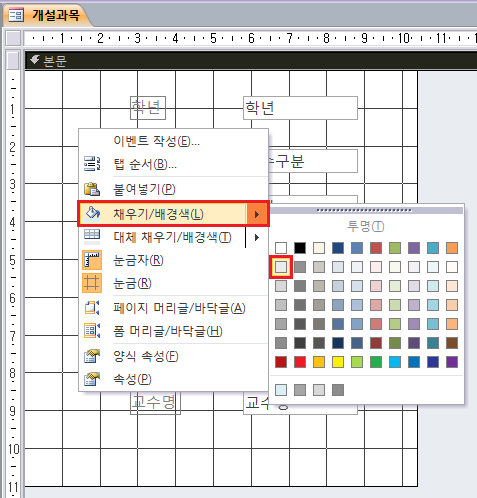Viewport: 477px width, 498px height.
Task: Click the page header/footer icon
Action: (x=92, y=308)
